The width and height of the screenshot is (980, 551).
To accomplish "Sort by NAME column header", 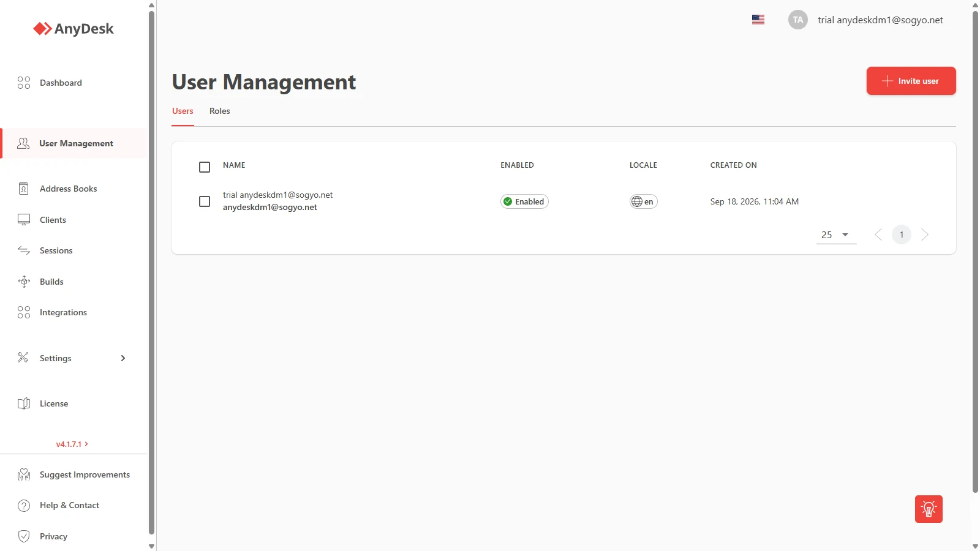I will [234, 165].
